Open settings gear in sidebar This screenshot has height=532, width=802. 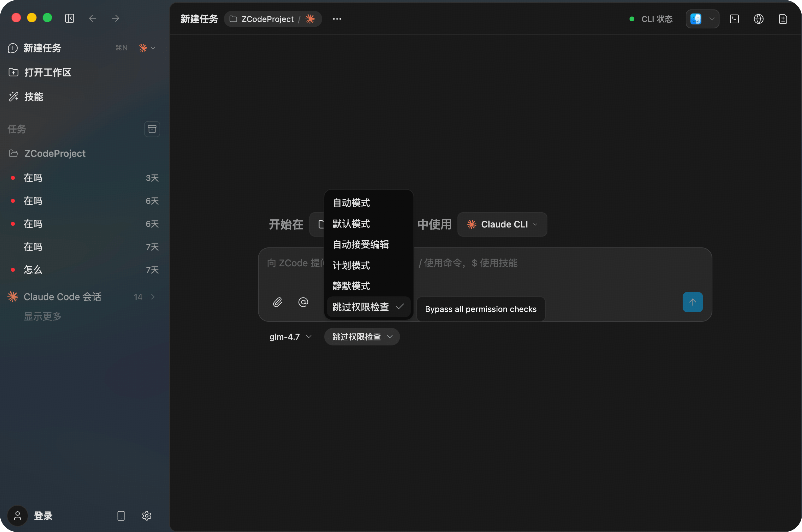(147, 516)
